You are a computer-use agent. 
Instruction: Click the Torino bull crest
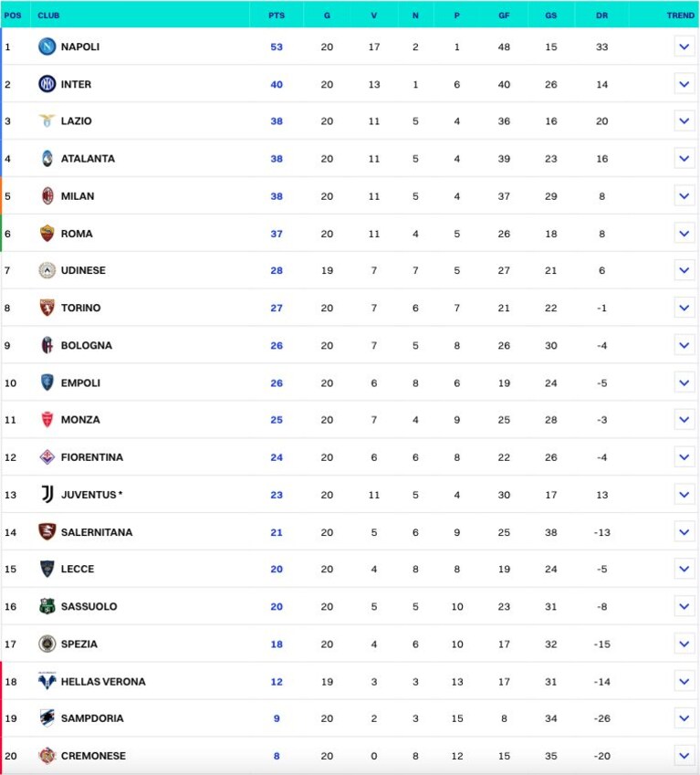pyautogui.click(x=47, y=308)
